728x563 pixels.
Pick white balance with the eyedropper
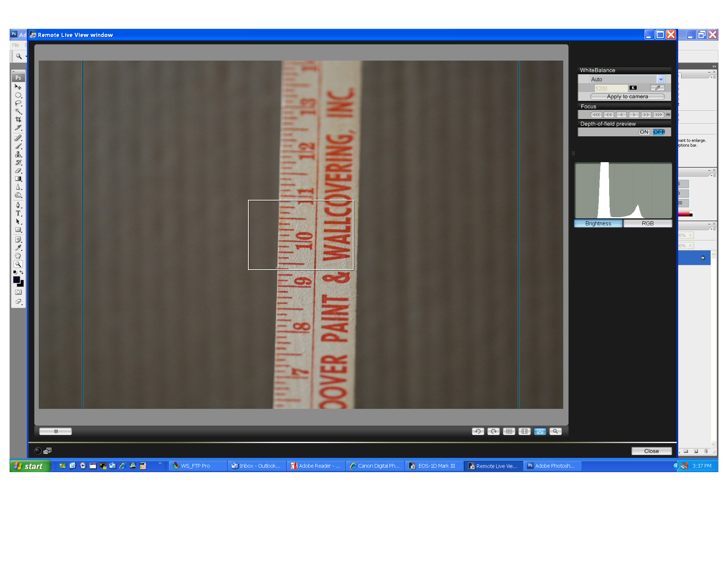pos(657,88)
